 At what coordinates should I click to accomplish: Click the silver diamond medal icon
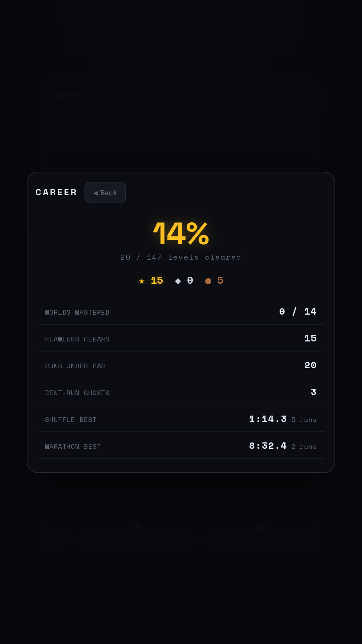(178, 281)
